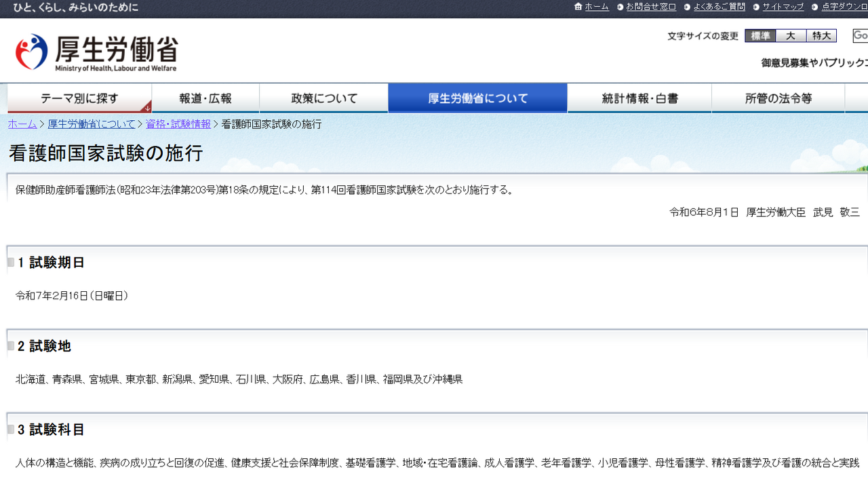Set text size to 大
868x484 pixels.
(791, 36)
